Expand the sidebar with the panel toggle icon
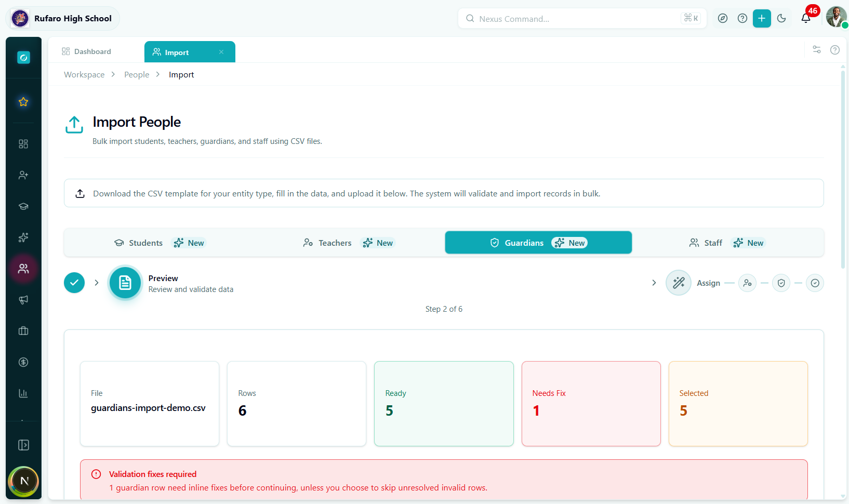Viewport: 849px width, 504px height. pyautogui.click(x=23, y=445)
